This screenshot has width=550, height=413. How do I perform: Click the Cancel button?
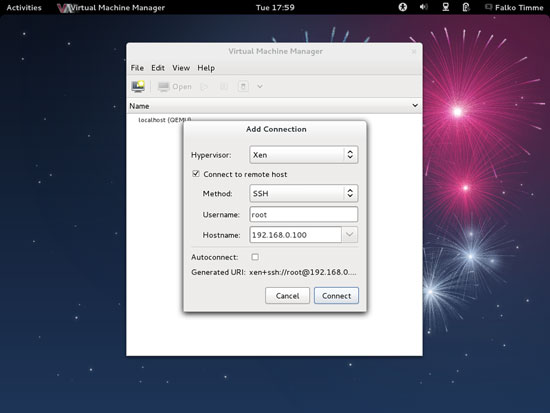pyautogui.click(x=287, y=296)
